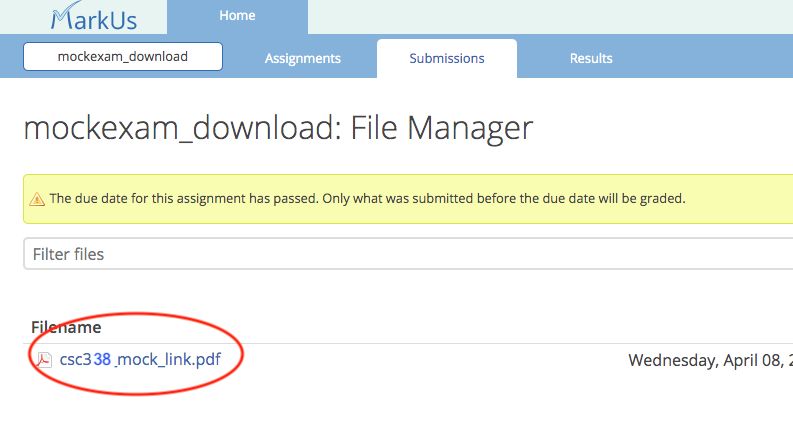Image resolution: width=793 pixels, height=440 pixels.
Task: Click the MarkUs logo
Action: click(94, 16)
